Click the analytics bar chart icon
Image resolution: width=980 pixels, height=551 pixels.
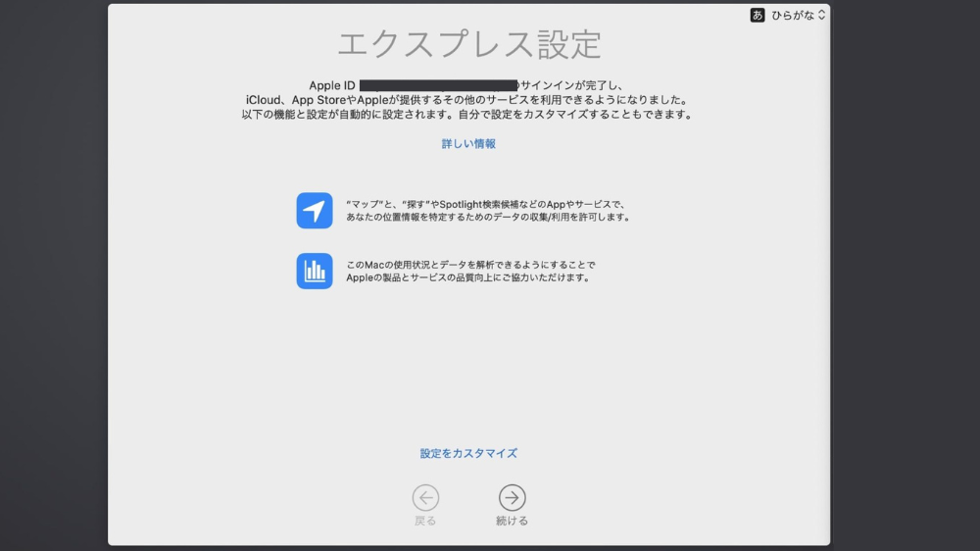315,271
